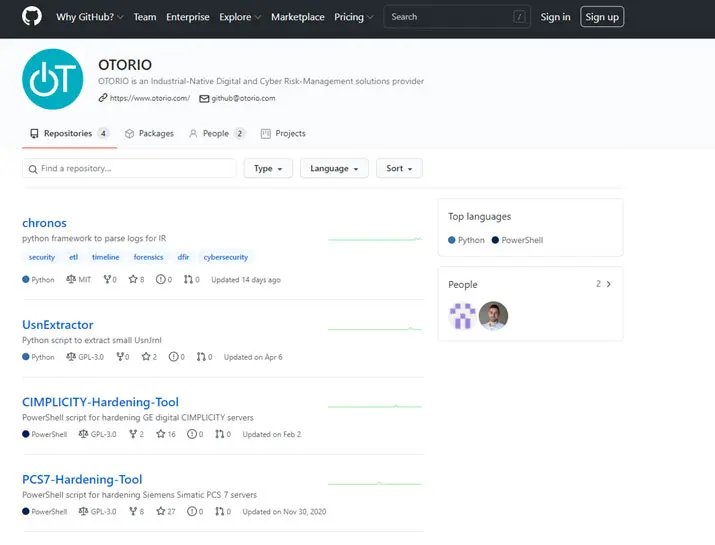This screenshot has height=545, width=715.
Task: Open the UsnExtractor repository
Action: (57, 325)
